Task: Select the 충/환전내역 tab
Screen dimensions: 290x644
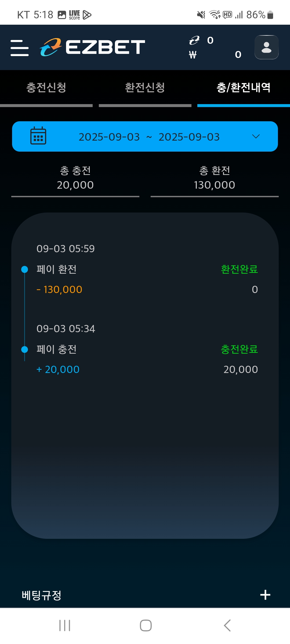Action: coord(244,88)
